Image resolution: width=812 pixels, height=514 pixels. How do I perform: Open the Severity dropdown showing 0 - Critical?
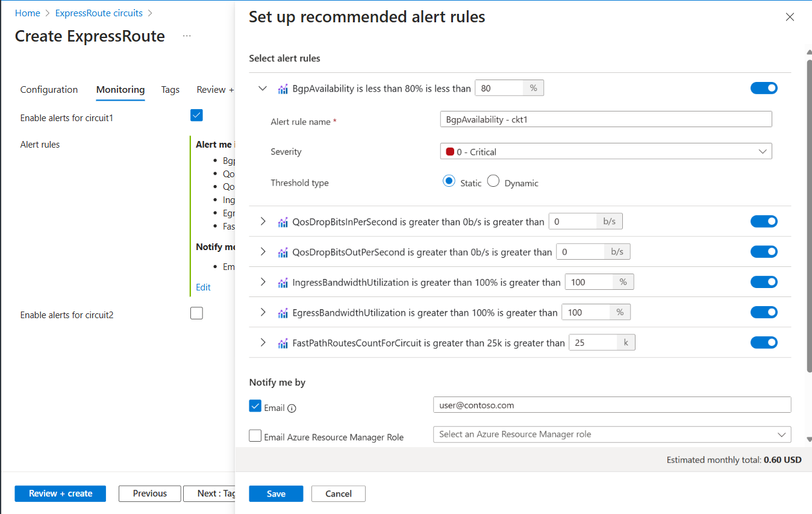click(x=605, y=151)
